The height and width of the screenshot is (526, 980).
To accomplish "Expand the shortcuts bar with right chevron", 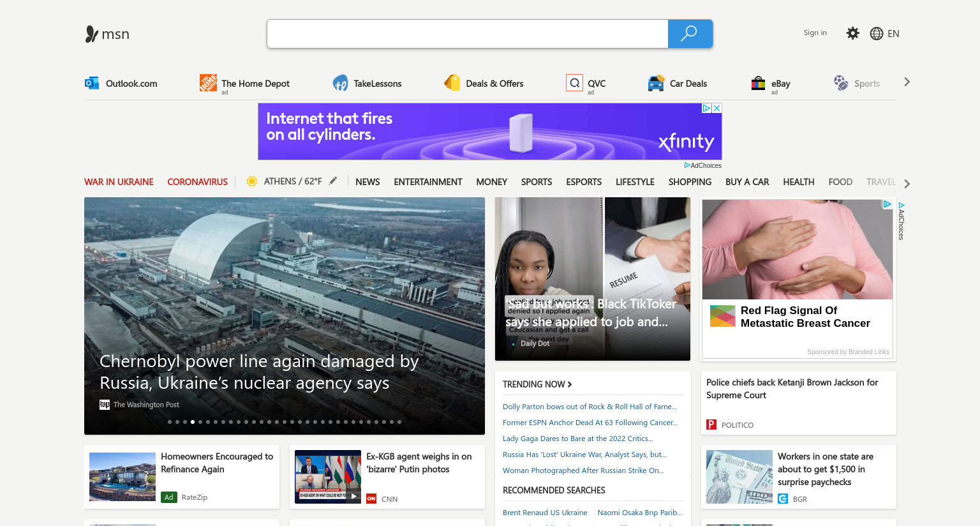I will (907, 82).
